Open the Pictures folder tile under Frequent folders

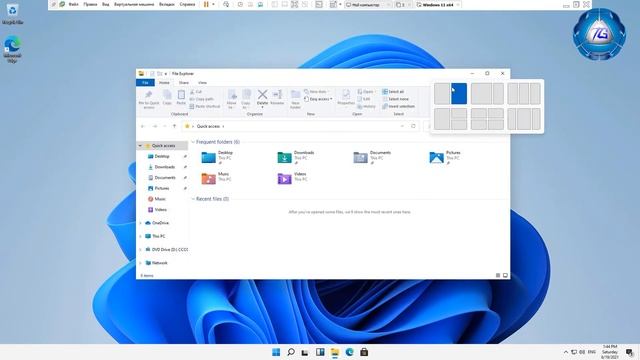tap(445, 157)
